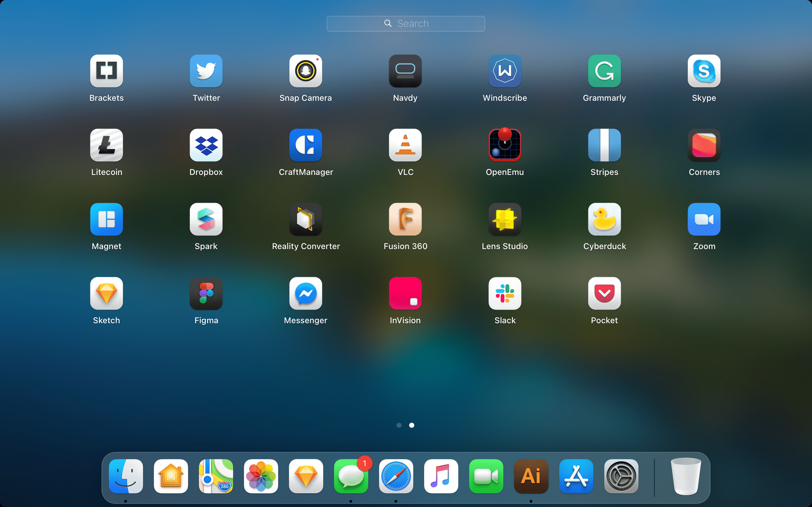
Task: Open Fusion 360 application
Action: tap(405, 219)
